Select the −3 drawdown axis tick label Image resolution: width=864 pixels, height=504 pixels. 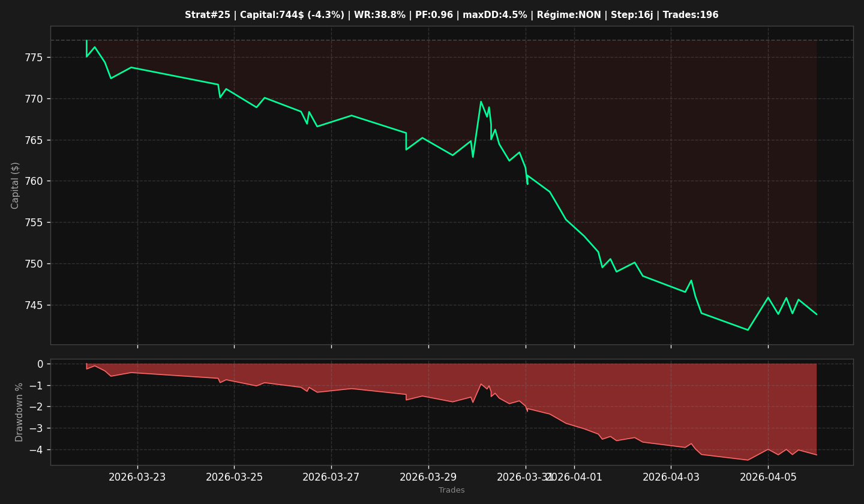point(36,428)
